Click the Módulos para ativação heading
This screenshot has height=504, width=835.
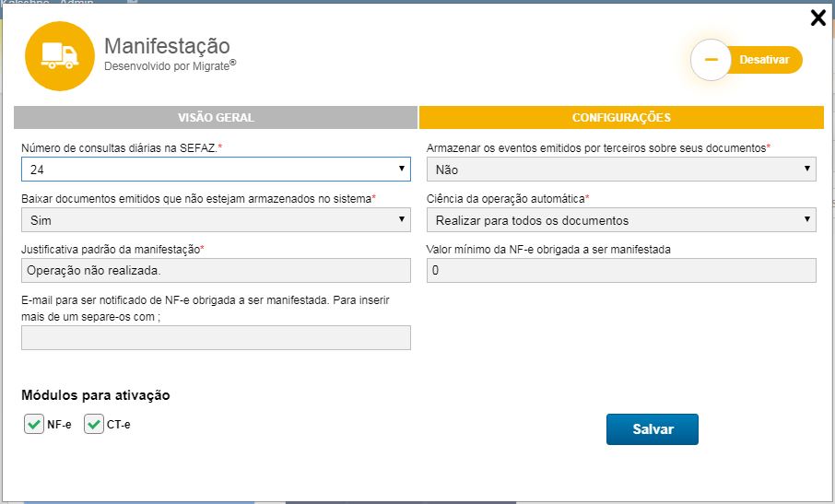(96, 395)
